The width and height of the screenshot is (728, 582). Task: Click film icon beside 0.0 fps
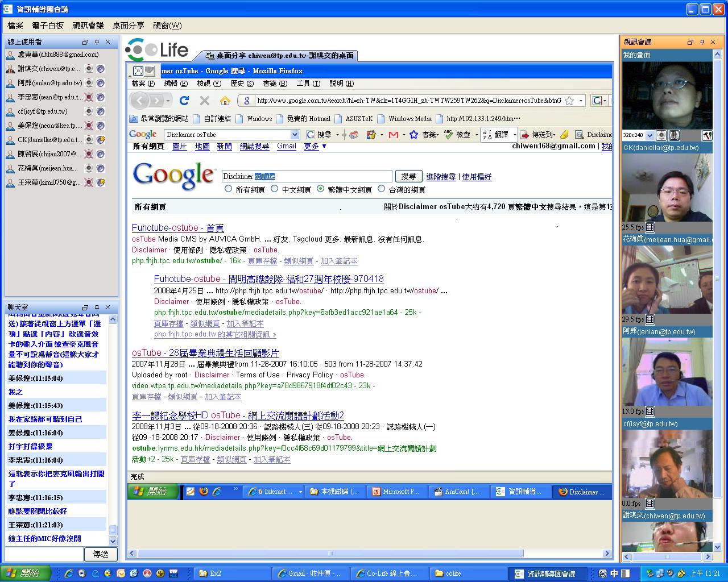click(650, 504)
